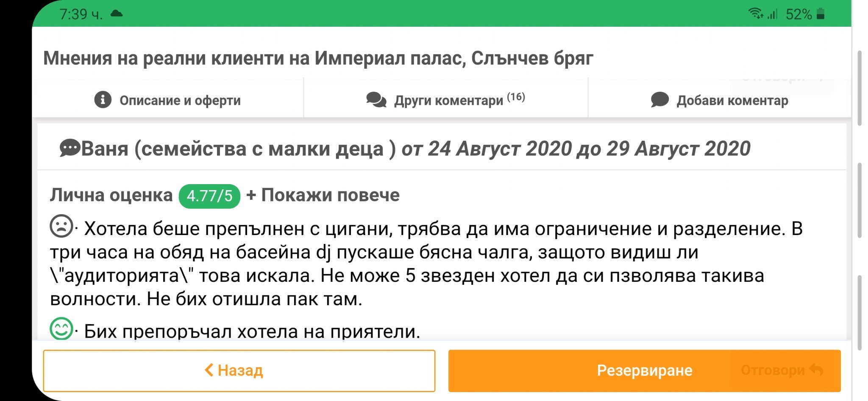
Task: Tap the Wi-Fi signal icon in status bar
Action: pyautogui.click(x=756, y=14)
